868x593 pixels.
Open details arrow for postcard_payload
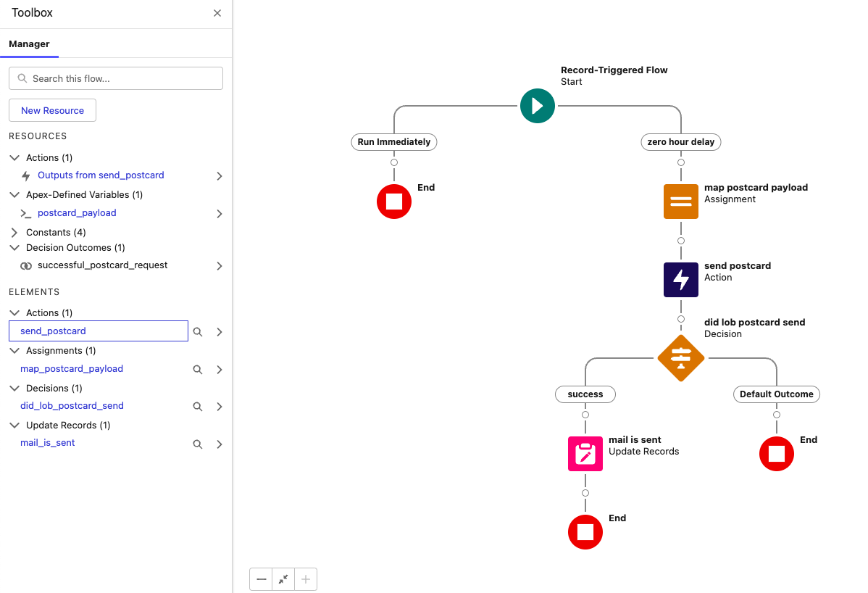point(220,214)
